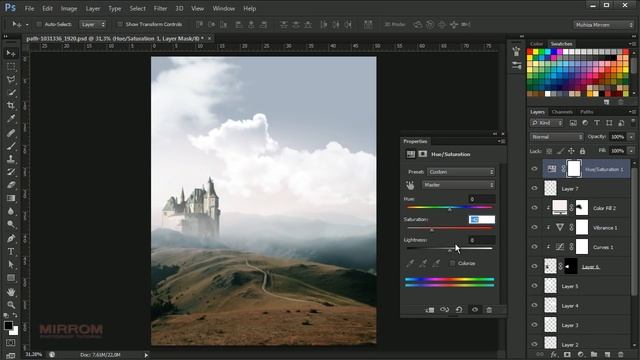Open the Auto-Select Layer dropdown
The height and width of the screenshot is (360, 640).
point(93,24)
